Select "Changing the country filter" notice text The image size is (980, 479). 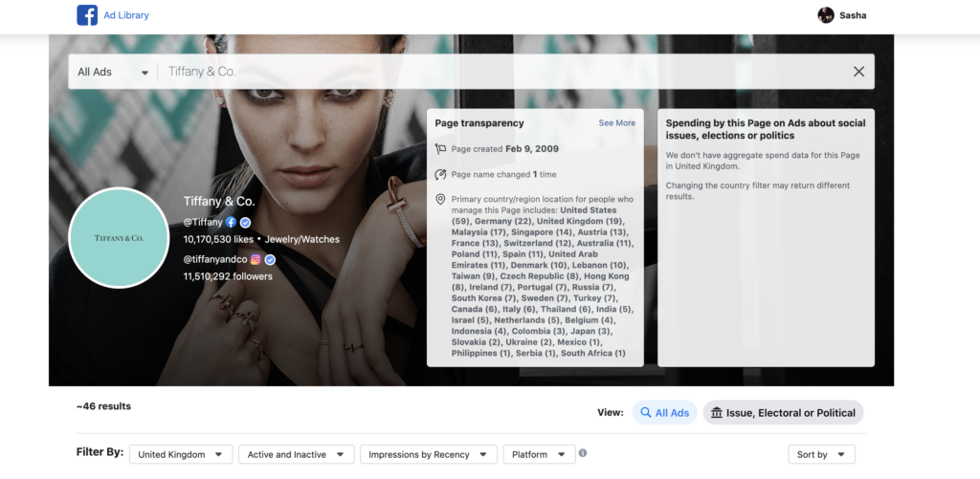758,191
